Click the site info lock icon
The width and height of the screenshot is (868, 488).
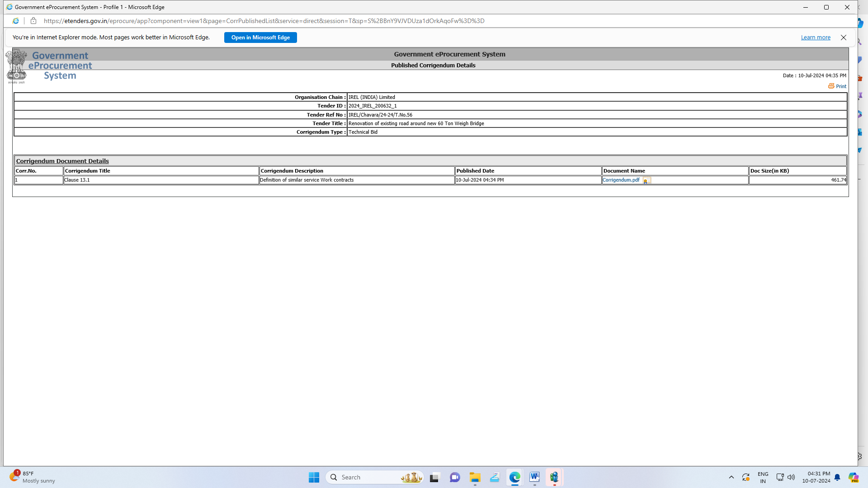click(33, 21)
